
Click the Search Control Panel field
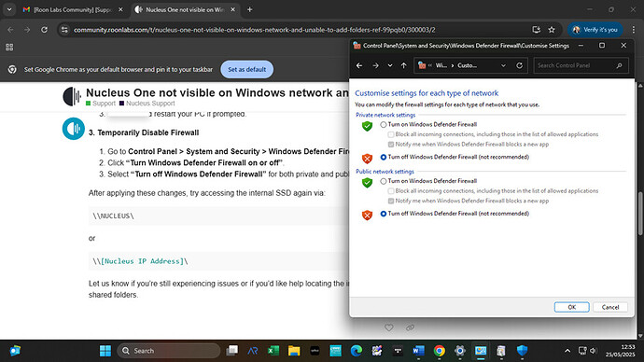[581, 65]
